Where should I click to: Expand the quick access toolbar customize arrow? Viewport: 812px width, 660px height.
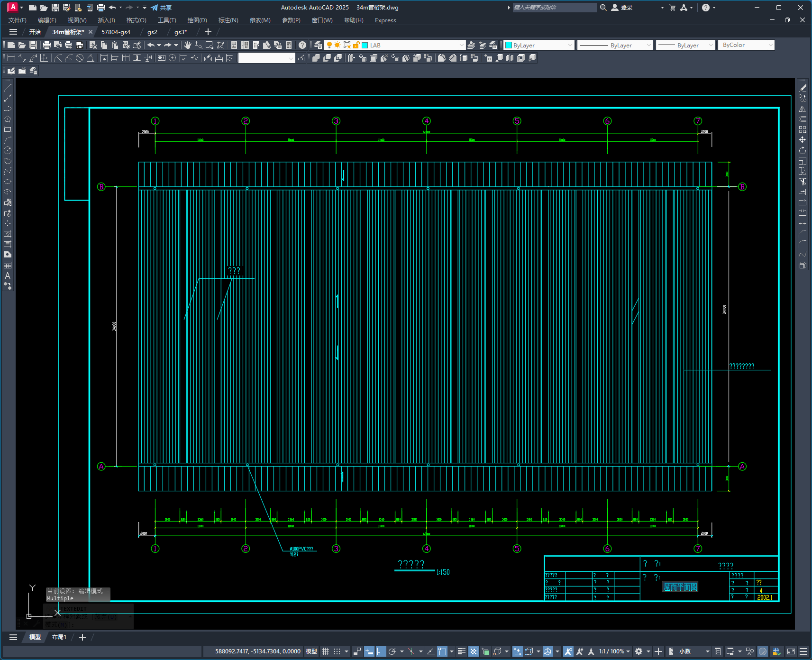[x=145, y=8]
